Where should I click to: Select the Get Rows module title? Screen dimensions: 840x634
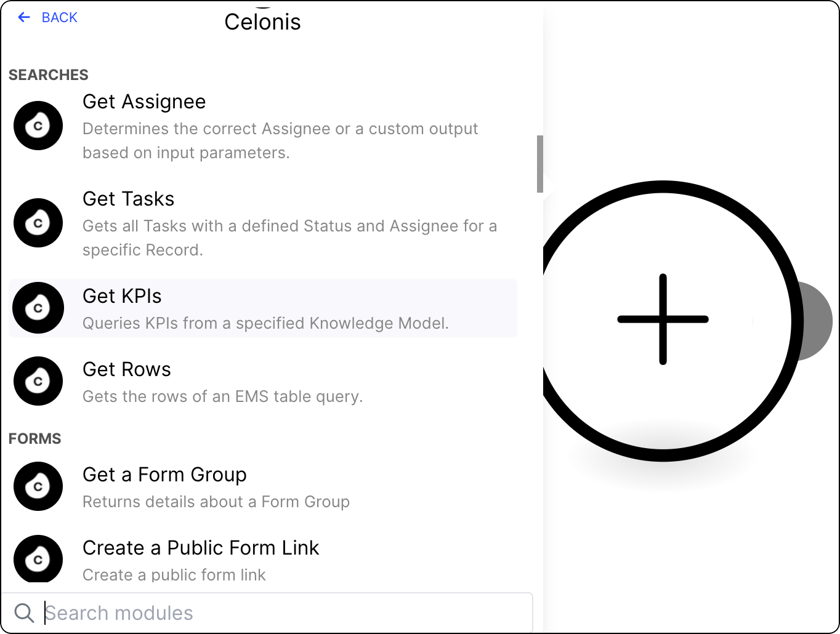127,369
